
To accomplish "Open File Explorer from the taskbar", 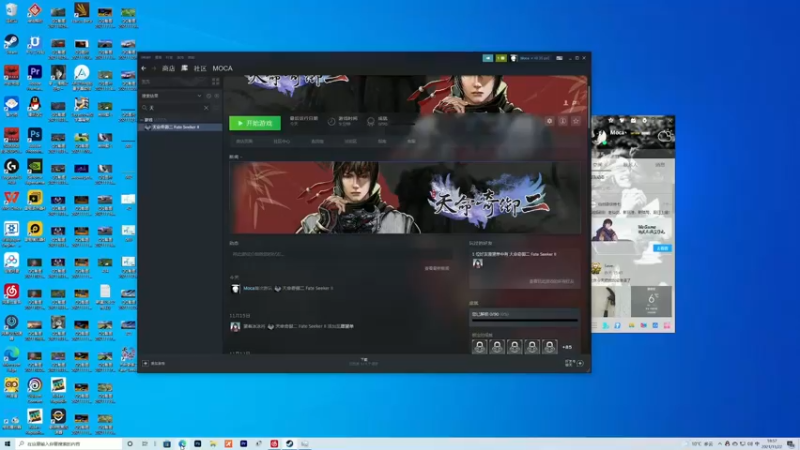I will tap(213, 444).
